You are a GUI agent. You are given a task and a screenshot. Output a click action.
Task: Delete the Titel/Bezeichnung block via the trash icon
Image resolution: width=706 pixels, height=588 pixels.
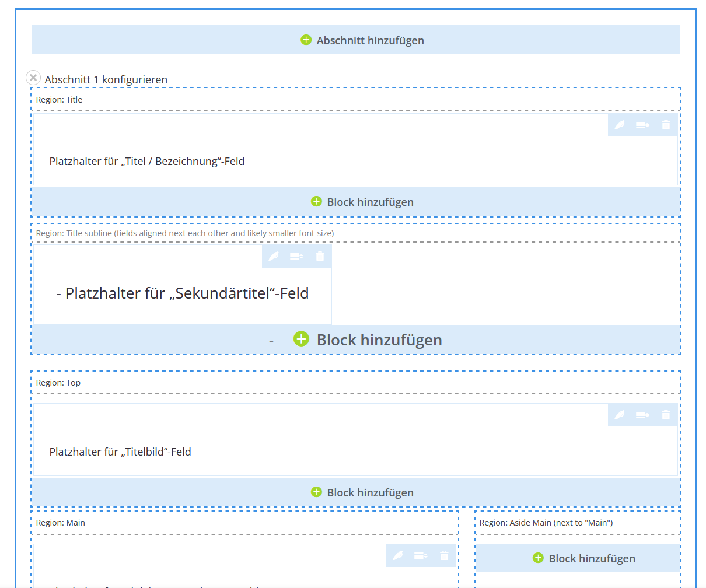pos(666,125)
